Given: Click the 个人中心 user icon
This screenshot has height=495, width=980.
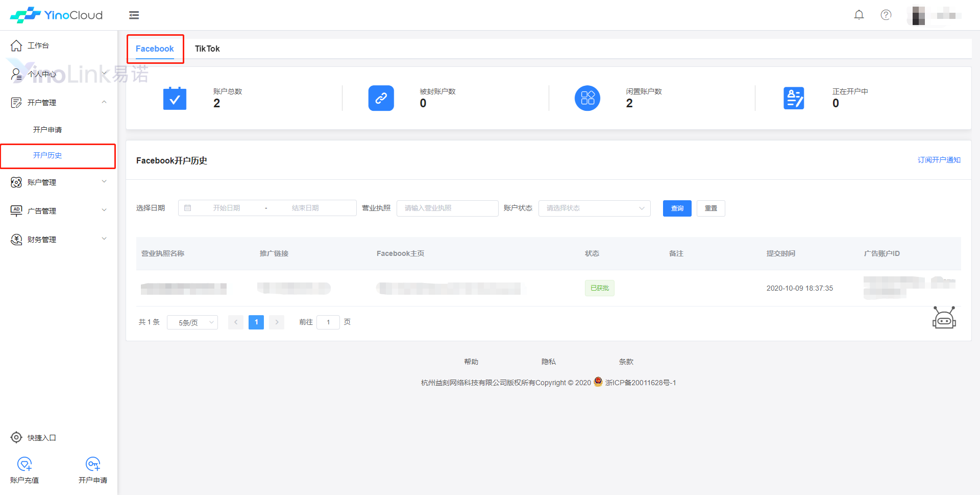Looking at the screenshot, I should point(16,74).
